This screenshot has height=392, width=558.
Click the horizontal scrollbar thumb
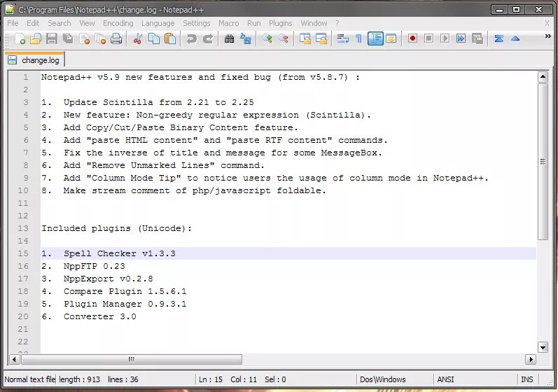click(132, 359)
